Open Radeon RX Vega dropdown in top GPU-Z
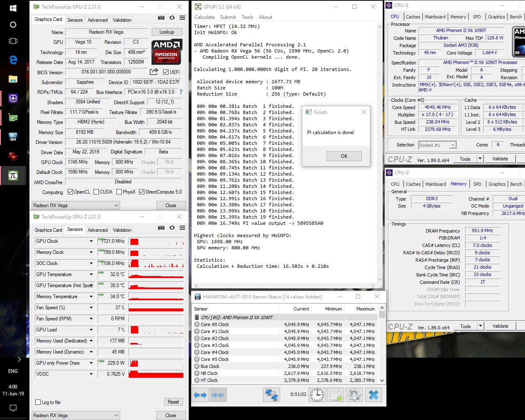 coord(76,205)
